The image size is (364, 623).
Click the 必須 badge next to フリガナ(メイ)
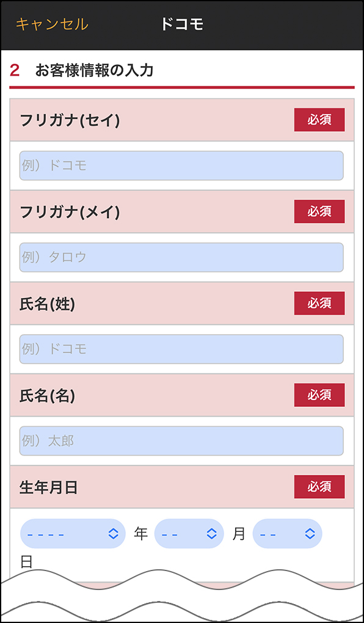319,211
